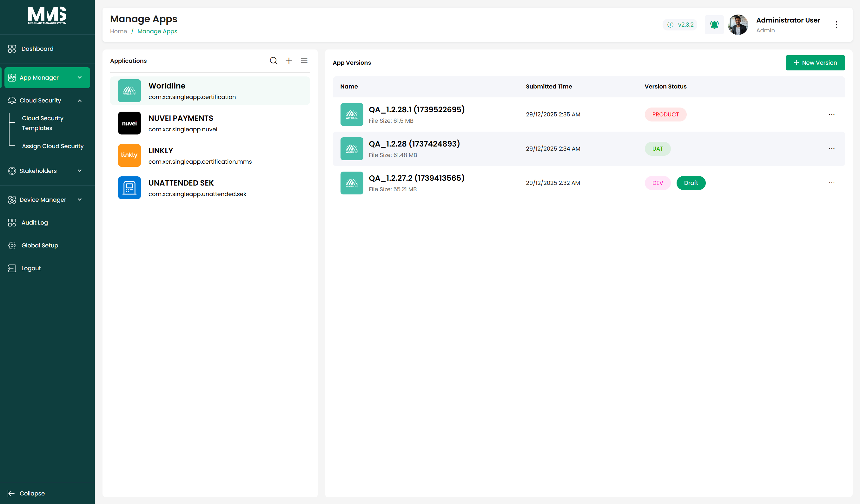860x504 pixels.
Task: Click the Draft badge
Action: (691, 183)
